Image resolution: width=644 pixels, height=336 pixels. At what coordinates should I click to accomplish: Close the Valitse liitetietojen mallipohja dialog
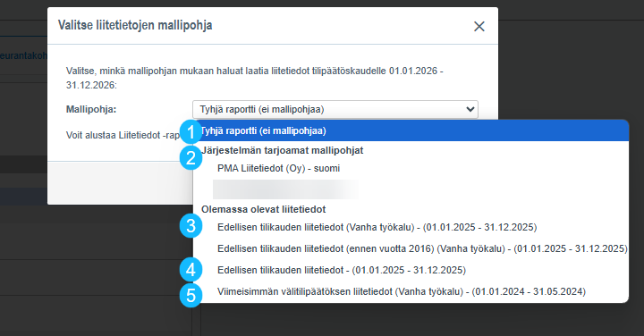[479, 26]
